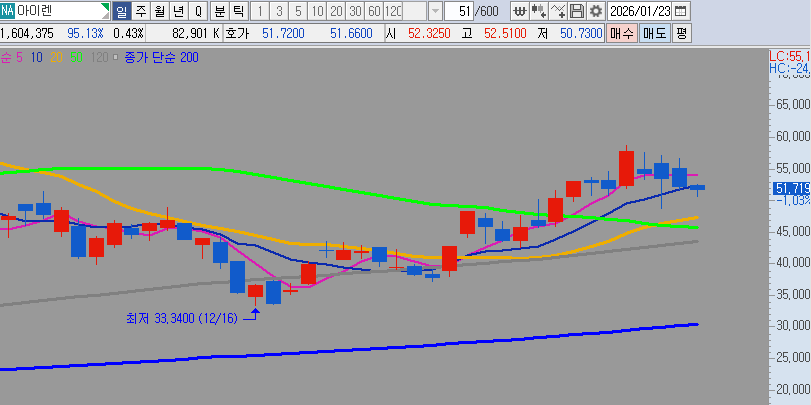
Task: Click the 평 button
Action: [682, 34]
